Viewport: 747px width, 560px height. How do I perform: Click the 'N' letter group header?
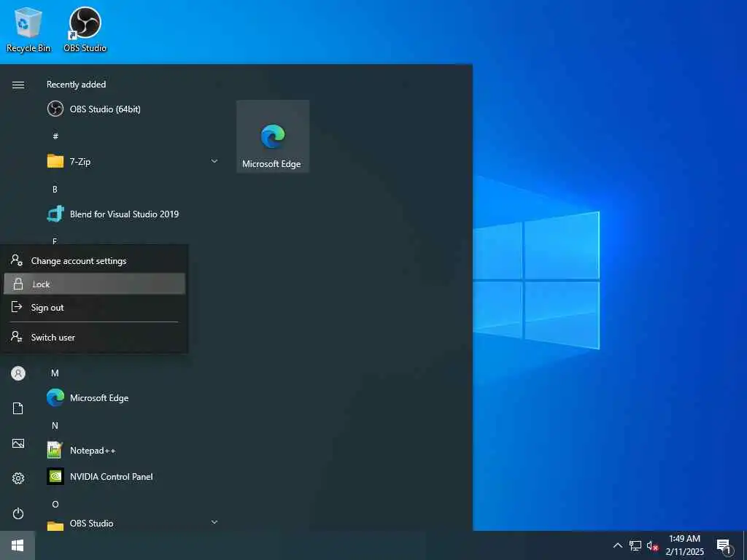(x=55, y=426)
